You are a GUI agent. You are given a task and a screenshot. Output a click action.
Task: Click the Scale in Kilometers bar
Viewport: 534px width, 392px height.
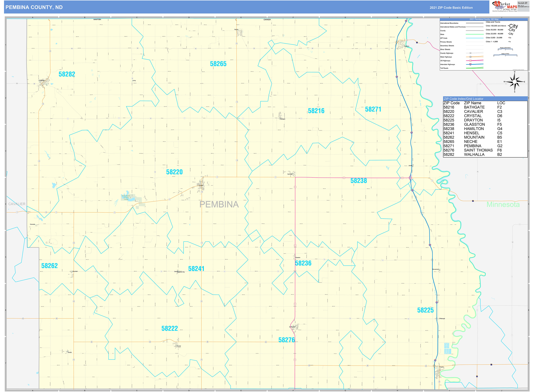[505, 49]
